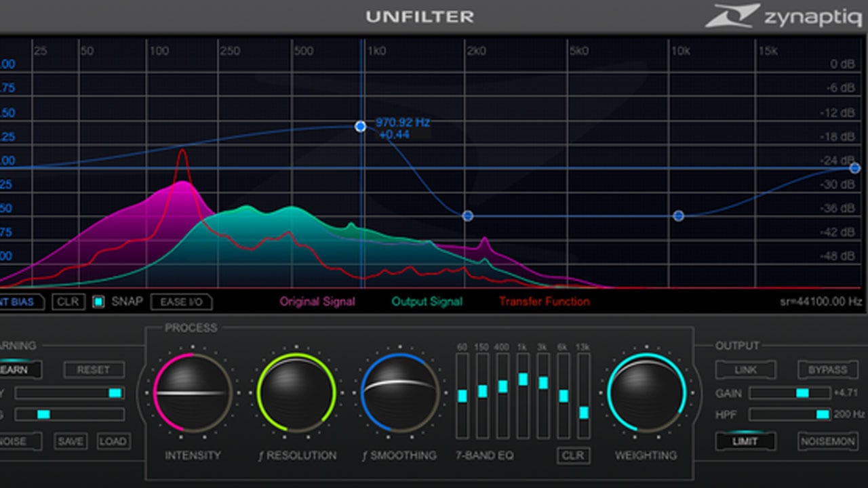The image size is (868, 488).
Task: Click the 200 Hz HPF value
Action: [850, 414]
